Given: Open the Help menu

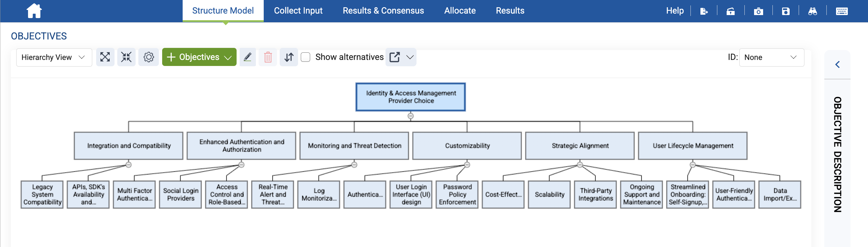Looking at the screenshot, I should click(675, 11).
